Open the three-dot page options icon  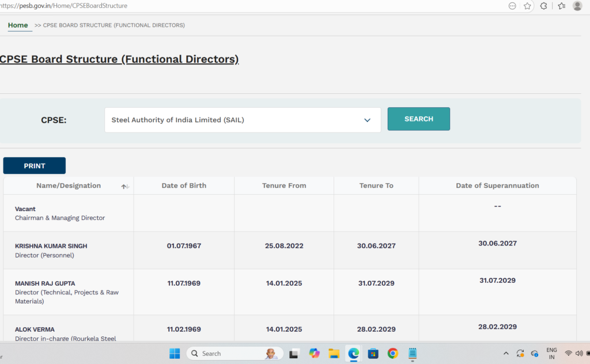pyautogui.click(x=512, y=6)
